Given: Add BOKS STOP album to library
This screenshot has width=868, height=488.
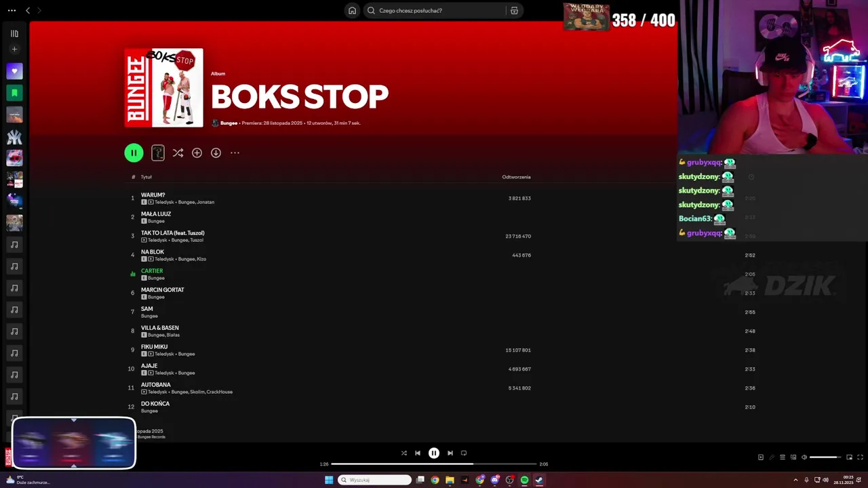Looking at the screenshot, I should coord(197,153).
